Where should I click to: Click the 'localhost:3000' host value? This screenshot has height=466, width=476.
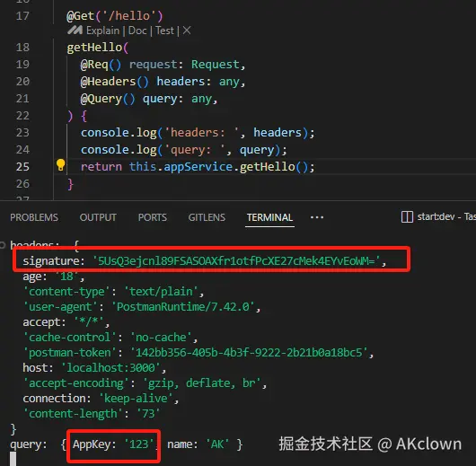(110, 368)
